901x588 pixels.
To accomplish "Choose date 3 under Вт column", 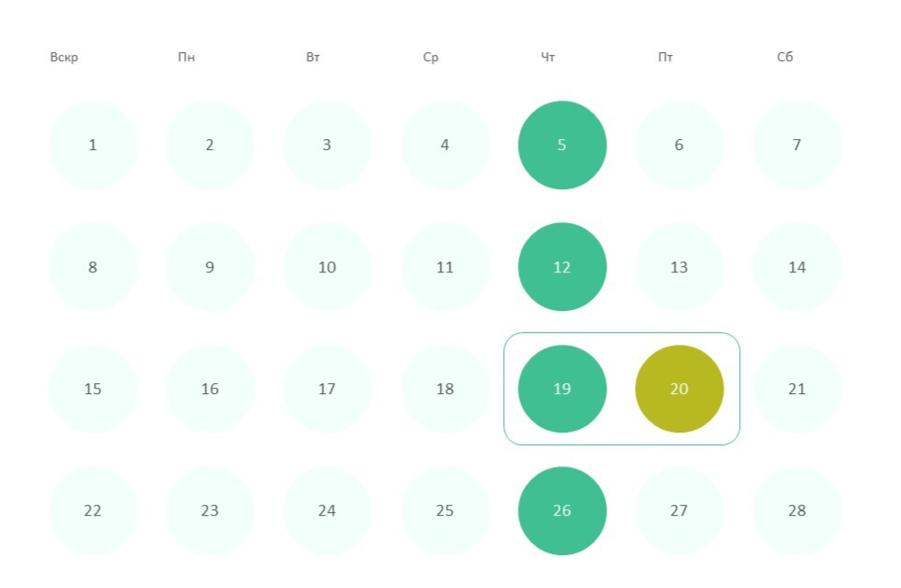I will point(327,144).
